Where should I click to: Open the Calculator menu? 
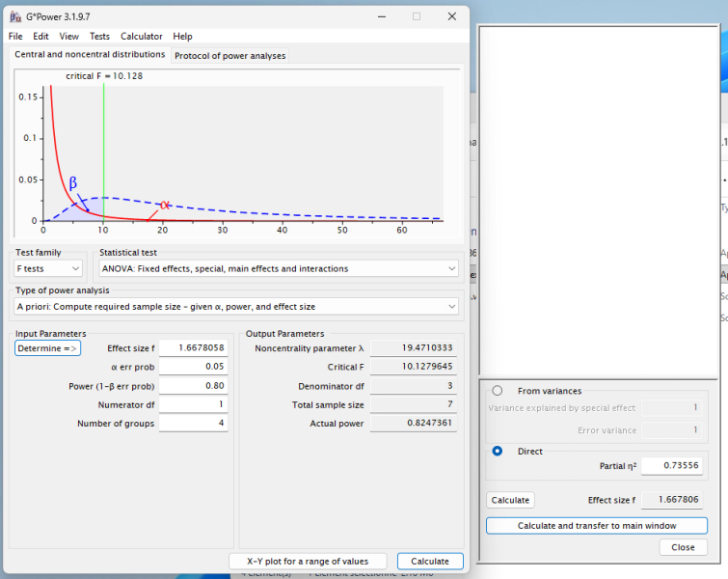[x=141, y=37]
